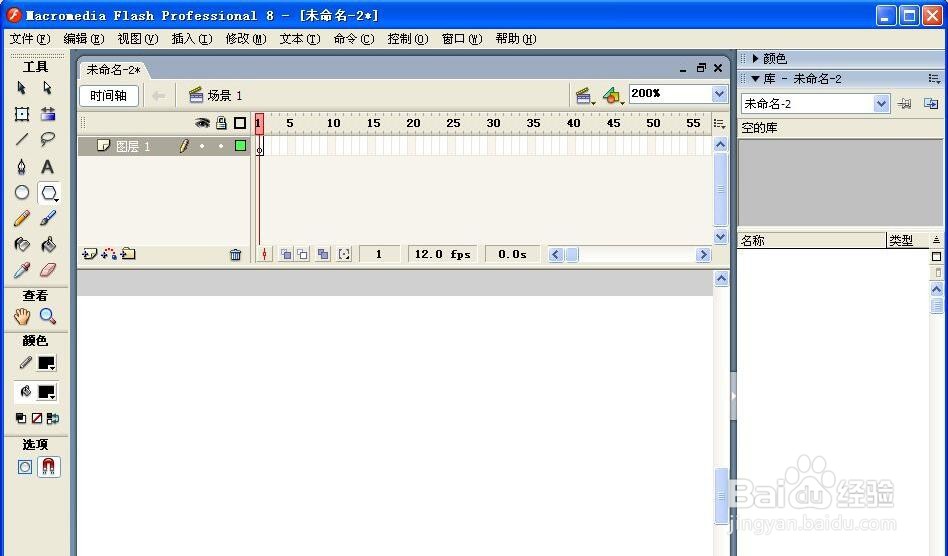Click the 时间轴 timeline button
The width and height of the screenshot is (948, 556).
tap(109, 95)
